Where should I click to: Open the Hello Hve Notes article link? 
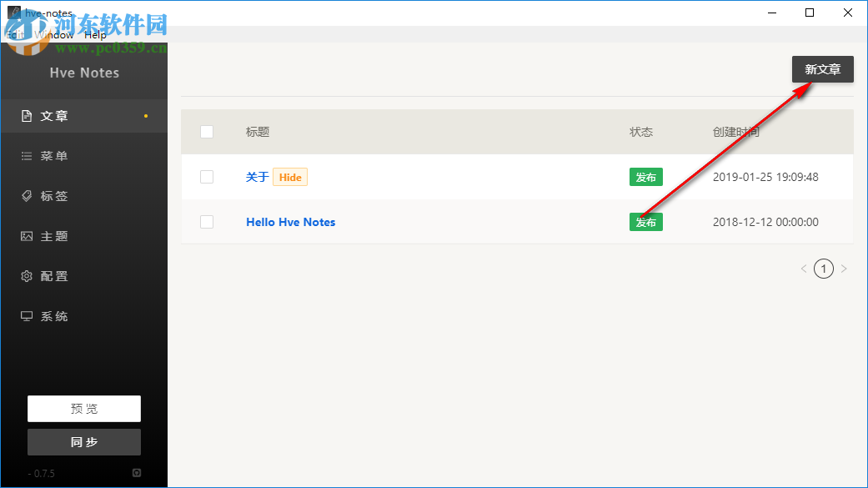(290, 222)
